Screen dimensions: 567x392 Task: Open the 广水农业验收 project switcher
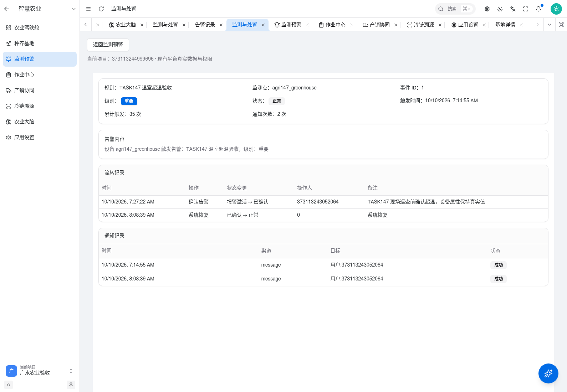click(x=40, y=371)
